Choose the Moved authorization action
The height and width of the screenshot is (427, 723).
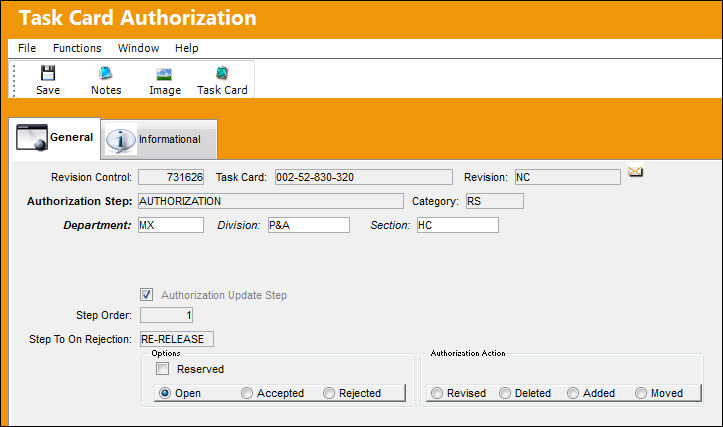pos(641,393)
